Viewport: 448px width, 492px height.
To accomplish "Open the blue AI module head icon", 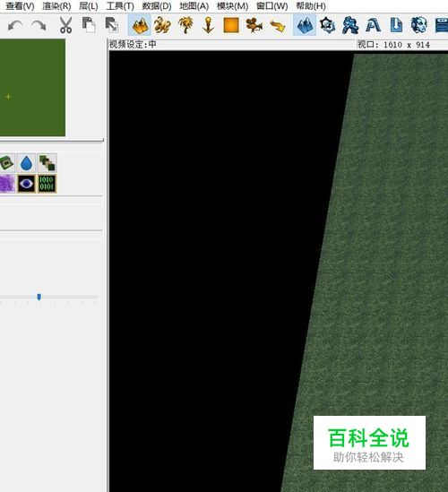I will (419, 25).
